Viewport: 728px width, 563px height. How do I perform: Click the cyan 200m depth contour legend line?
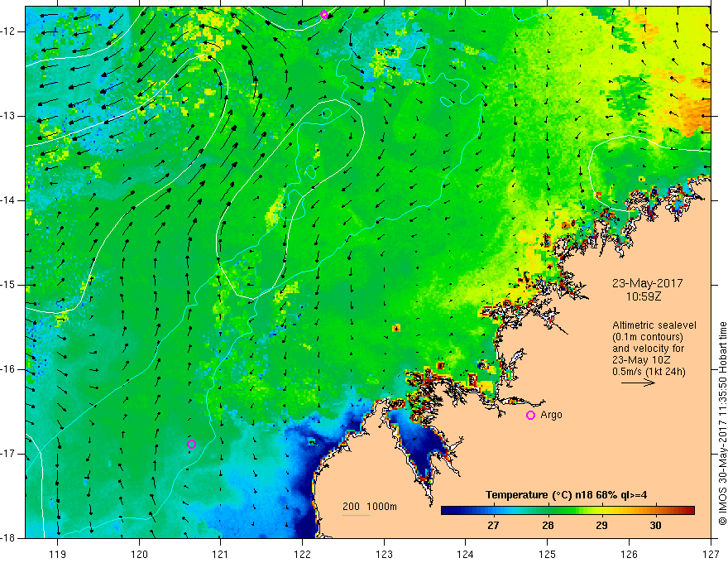[x=357, y=515]
